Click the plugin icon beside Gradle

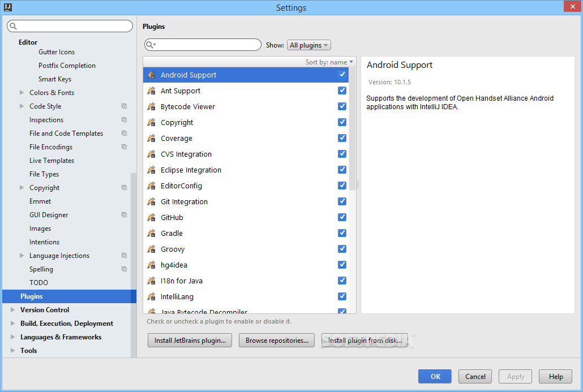click(x=151, y=234)
